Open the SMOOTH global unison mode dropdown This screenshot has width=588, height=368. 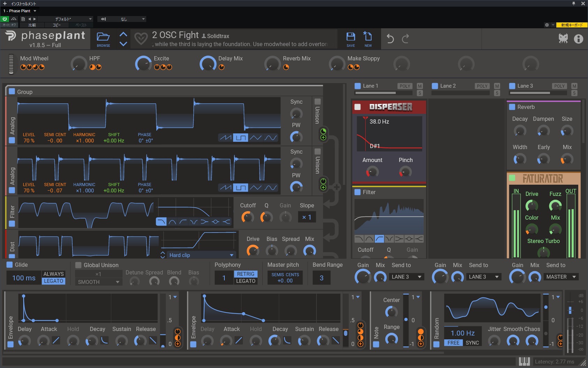pyautogui.click(x=99, y=282)
